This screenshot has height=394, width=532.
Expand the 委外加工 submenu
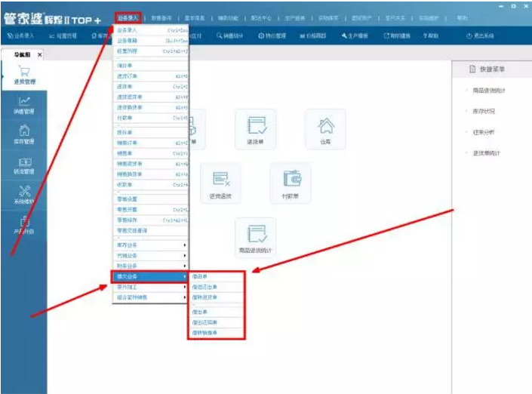(151, 287)
